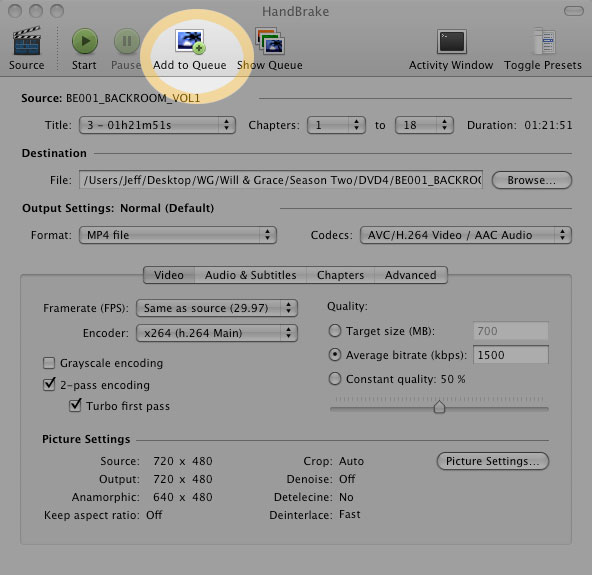Click the Target size field showing 700
This screenshot has height=575, width=592.
point(511,331)
